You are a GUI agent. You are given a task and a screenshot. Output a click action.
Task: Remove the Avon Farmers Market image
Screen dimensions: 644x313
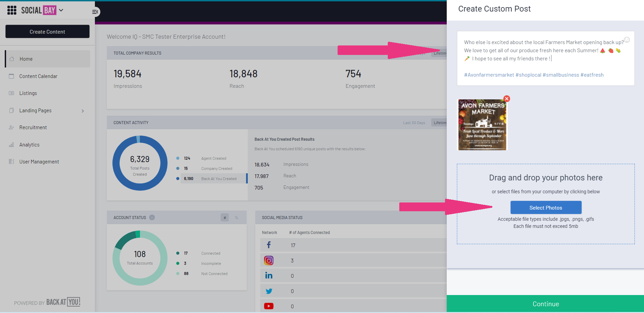(x=507, y=99)
